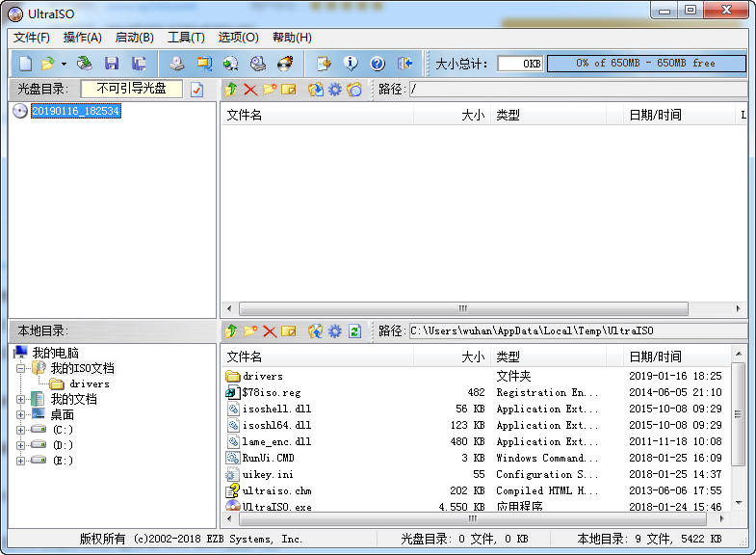Image resolution: width=756 pixels, height=555 pixels.
Task: Open the 启动(B) menu
Action: point(135,38)
